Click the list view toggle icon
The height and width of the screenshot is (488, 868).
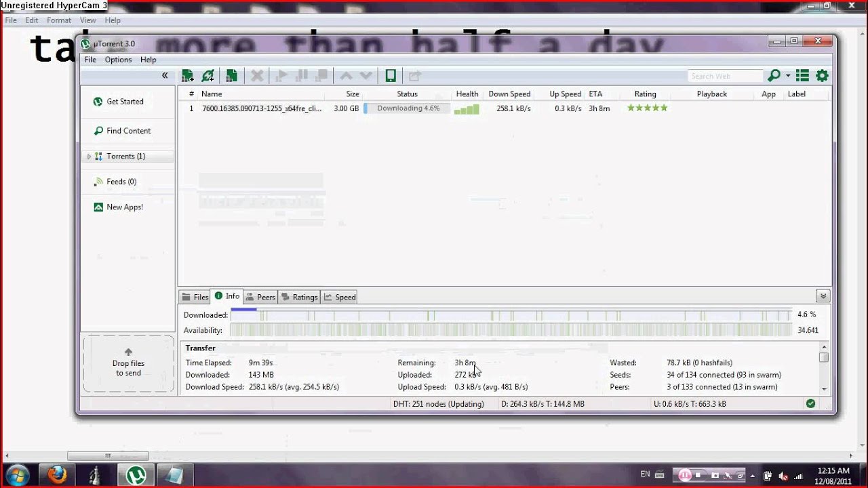click(802, 76)
